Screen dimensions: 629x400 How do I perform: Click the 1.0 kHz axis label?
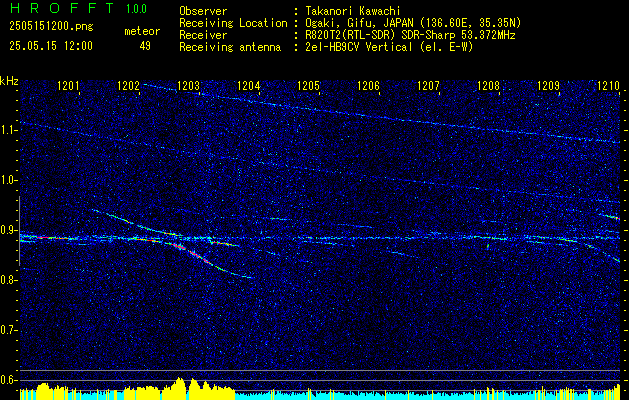(9, 180)
